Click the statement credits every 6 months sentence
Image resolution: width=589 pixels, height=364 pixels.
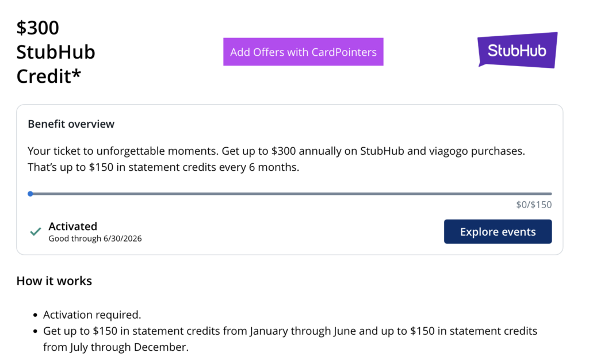coord(163,168)
